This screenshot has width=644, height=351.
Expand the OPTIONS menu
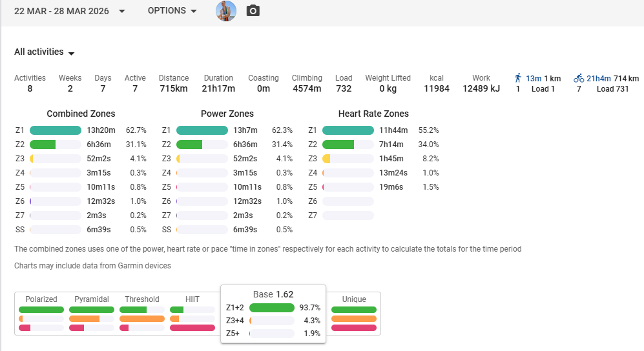tap(172, 11)
